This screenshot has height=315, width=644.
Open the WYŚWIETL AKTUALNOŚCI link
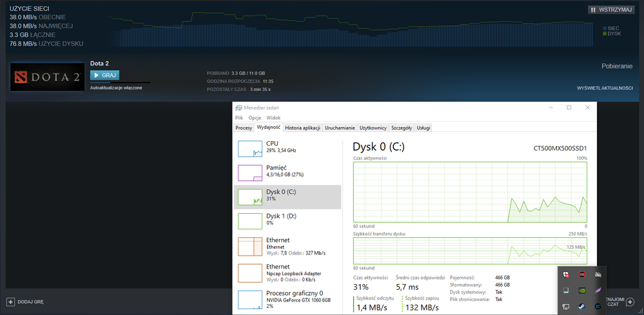604,88
